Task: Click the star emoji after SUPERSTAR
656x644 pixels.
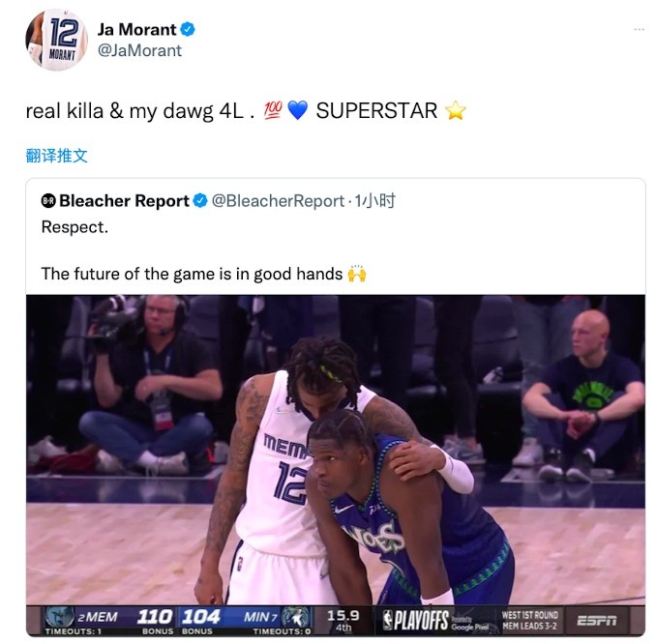Action: tap(455, 111)
